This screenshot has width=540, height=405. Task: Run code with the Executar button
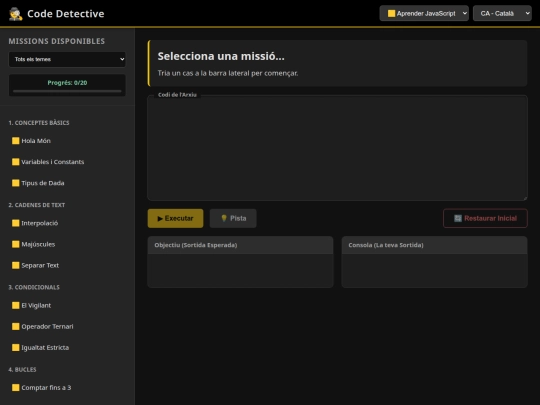click(175, 218)
